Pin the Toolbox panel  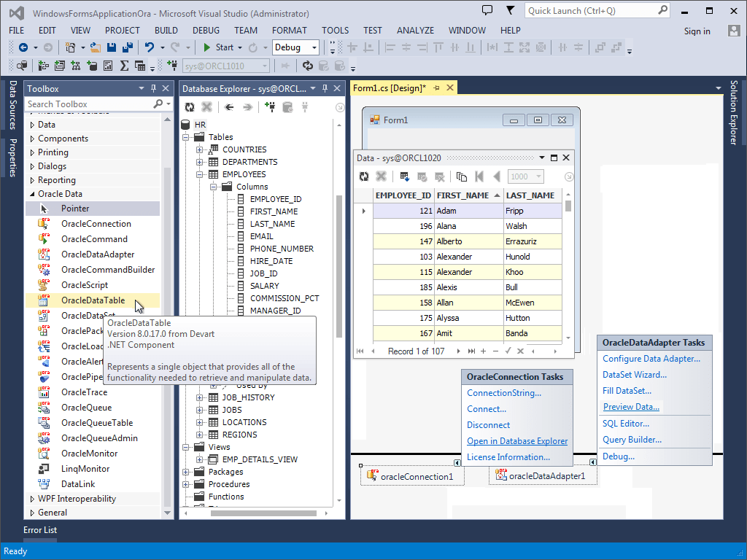click(x=153, y=88)
